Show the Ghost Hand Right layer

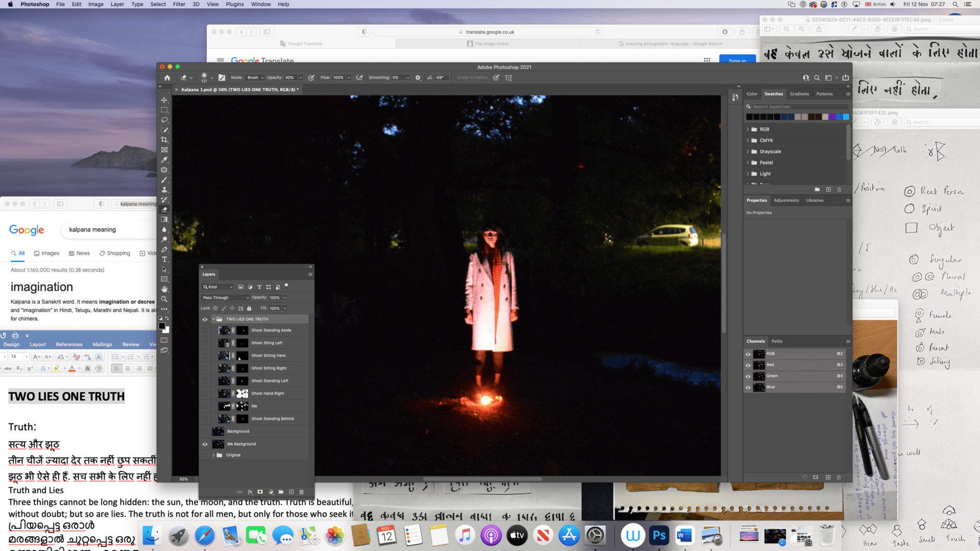click(x=205, y=393)
